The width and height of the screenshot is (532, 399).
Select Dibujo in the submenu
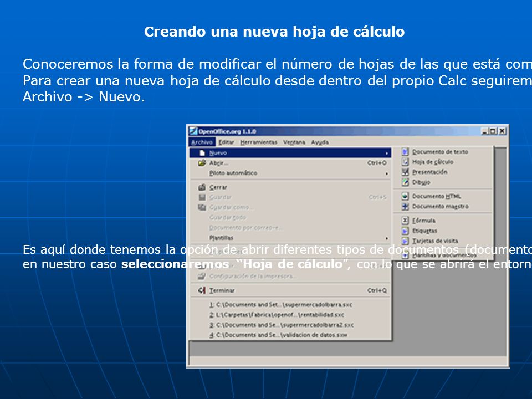[443, 182]
